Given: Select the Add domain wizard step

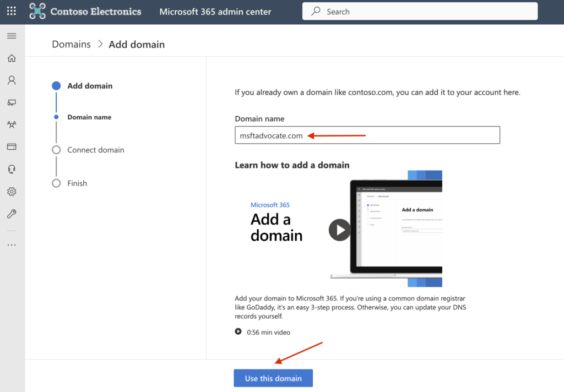Looking at the screenshot, I should point(89,86).
